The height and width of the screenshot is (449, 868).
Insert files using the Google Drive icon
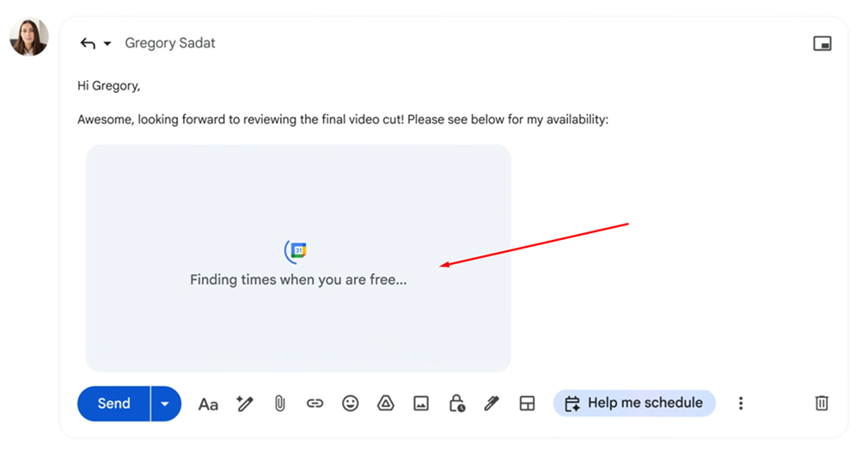tap(386, 403)
